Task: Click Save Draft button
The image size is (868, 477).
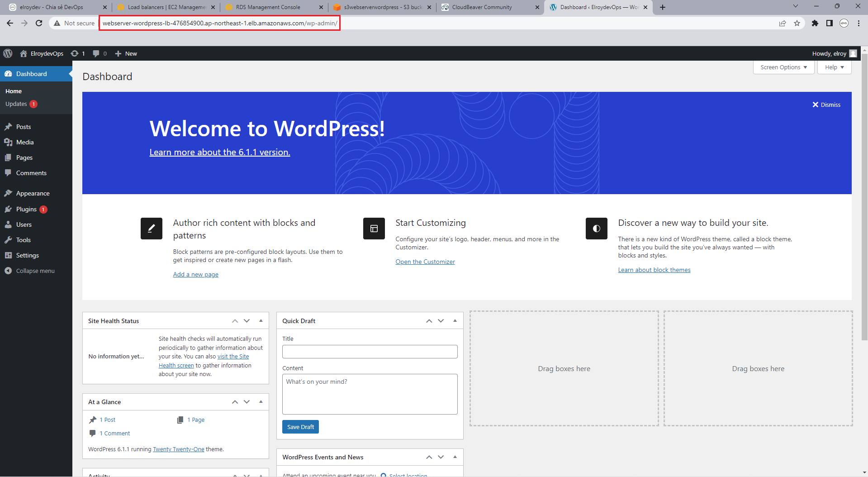Action: tap(300, 427)
